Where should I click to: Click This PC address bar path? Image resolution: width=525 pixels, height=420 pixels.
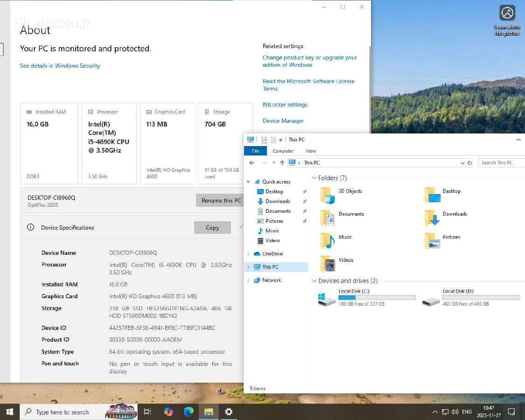pyautogui.click(x=312, y=163)
